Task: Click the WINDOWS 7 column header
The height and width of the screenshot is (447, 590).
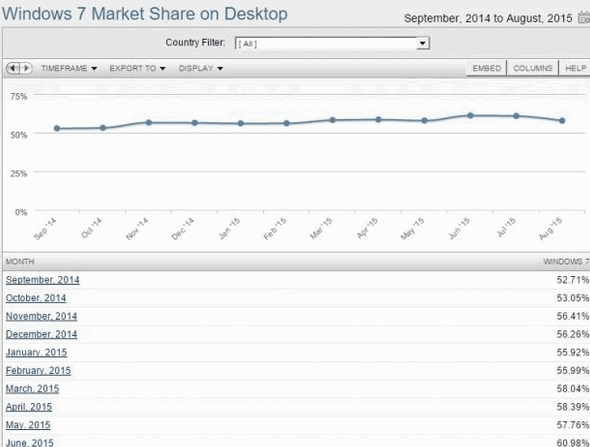Action: click(x=566, y=262)
